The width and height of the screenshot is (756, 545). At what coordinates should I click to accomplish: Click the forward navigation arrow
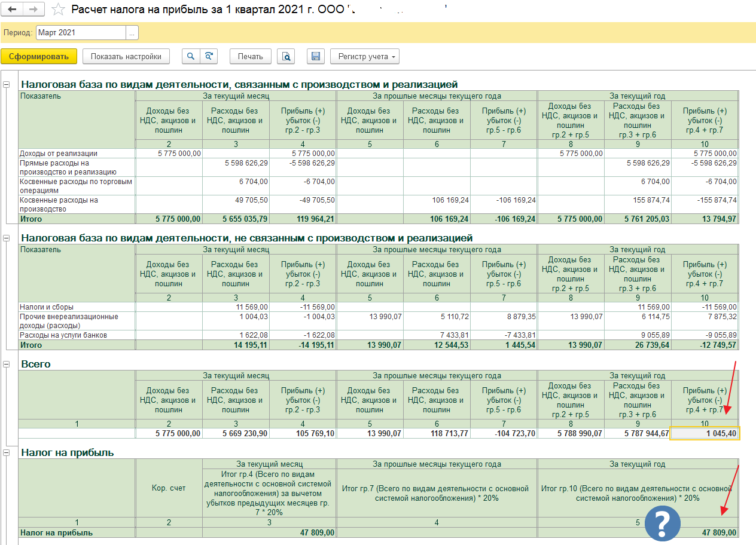point(33,10)
